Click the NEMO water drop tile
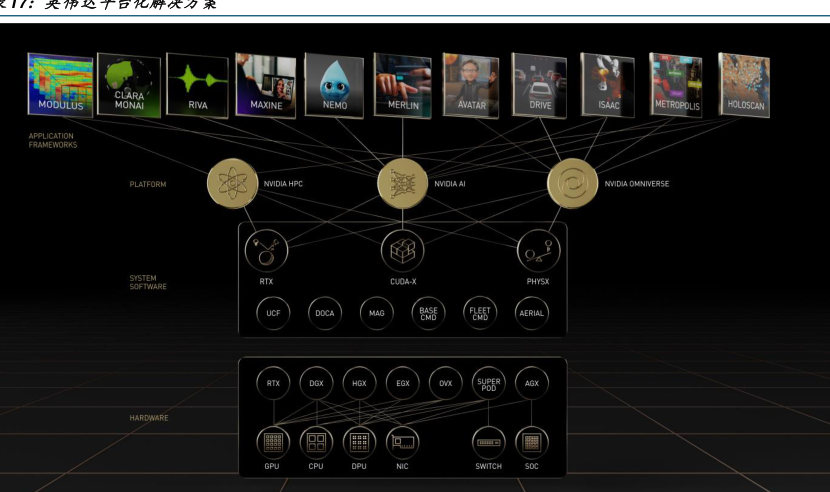The width and height of the screenshot is (830, 492). pyautogui.click(x=334, y=85)
